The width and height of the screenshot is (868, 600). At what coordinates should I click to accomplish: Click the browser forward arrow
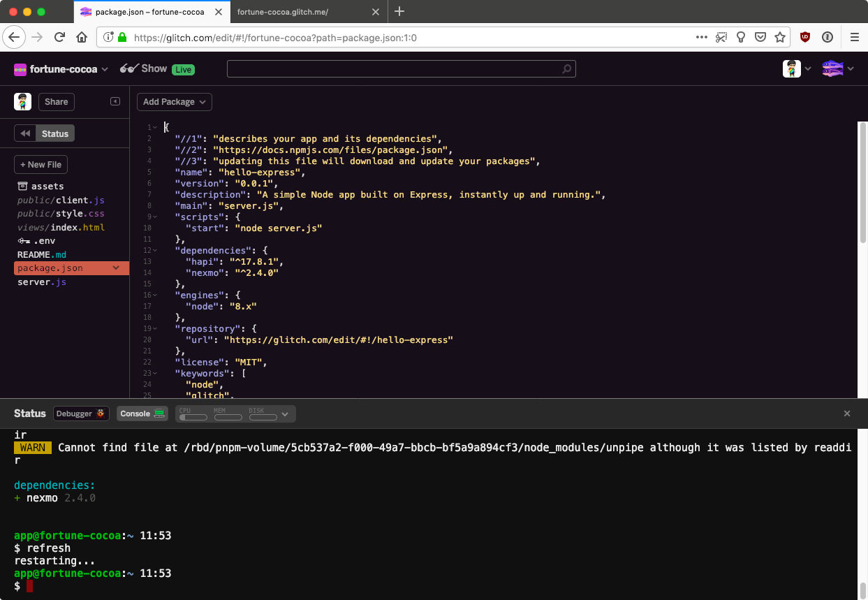tap(37, 37)
